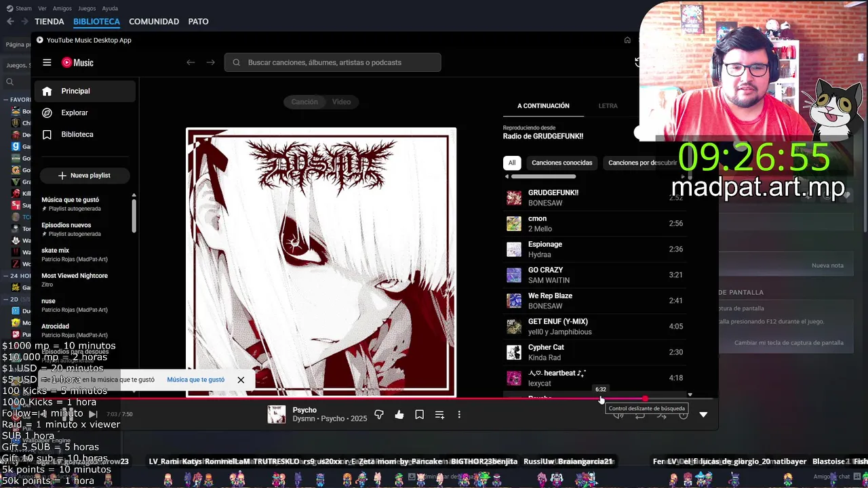Click the YouTube Music logo
The width and height of the screenshot is (868, 488).
point(77,62)
